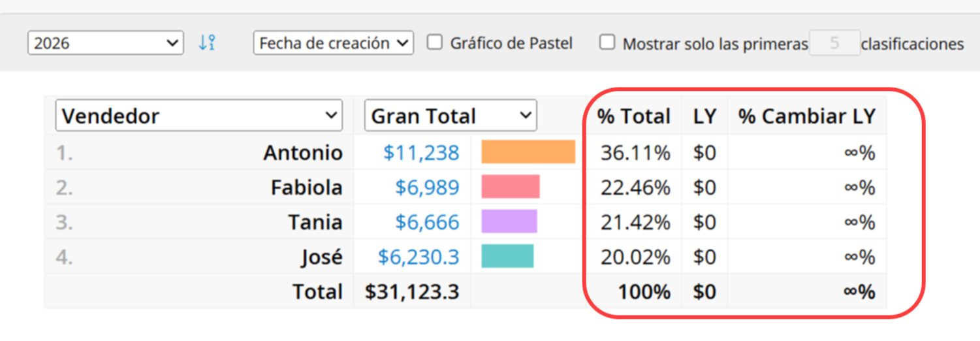Open Tania's $6,666 total link
Image resolution: width=980 pixels, height=341 pixels.
(x=428, y=222)
